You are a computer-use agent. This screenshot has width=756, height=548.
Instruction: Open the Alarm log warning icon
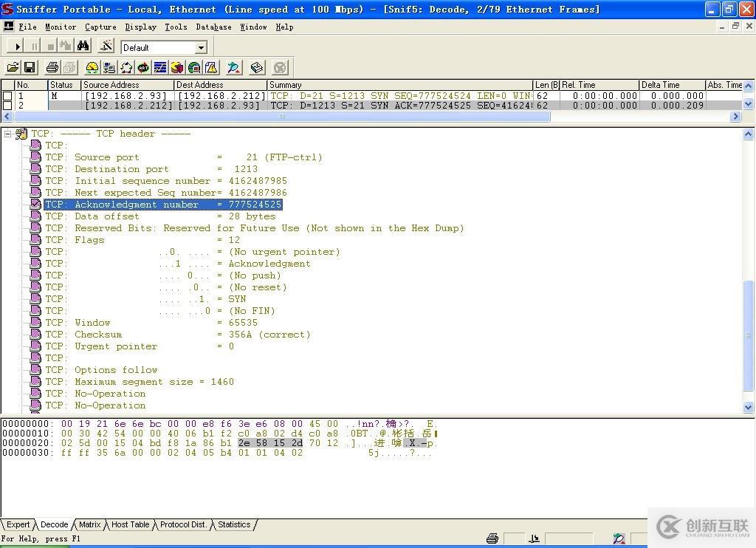pyautogui.click(x=211, y=68)
